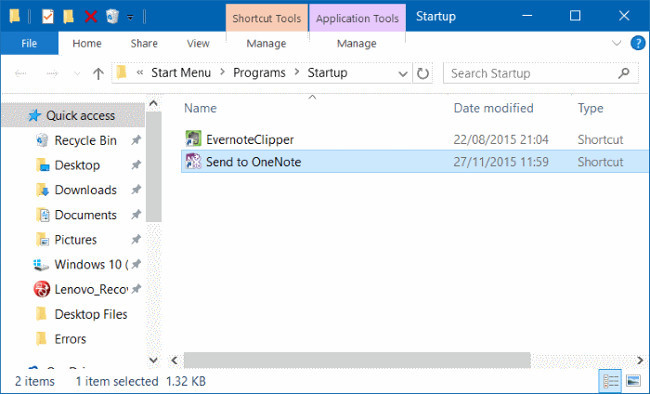Open Recycle Bin in Quick access
The image size is (650, 394).
[85, 141]
